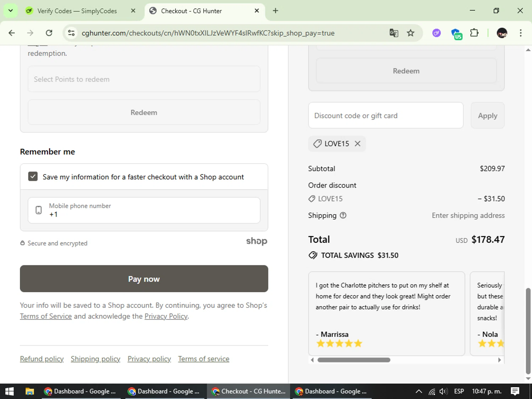Open File Explorer from the taskbar

(x=29, y=391)
